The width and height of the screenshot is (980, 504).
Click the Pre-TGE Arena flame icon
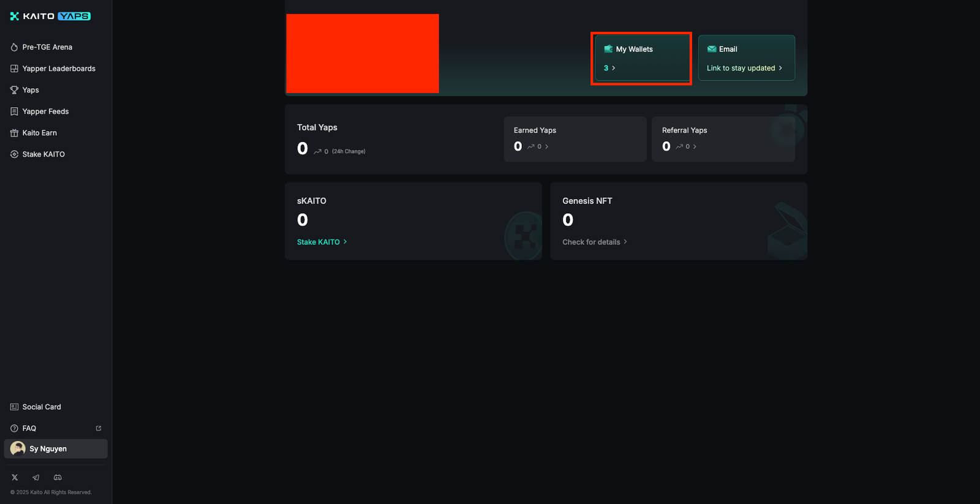point(14,47)
